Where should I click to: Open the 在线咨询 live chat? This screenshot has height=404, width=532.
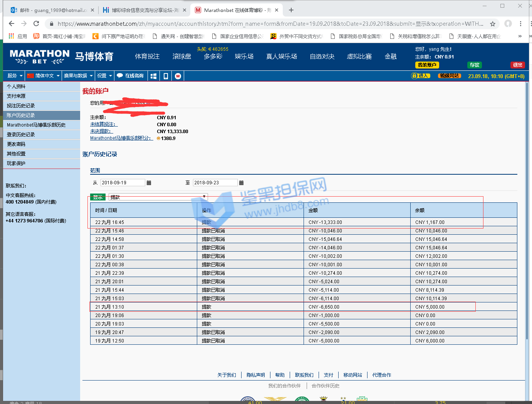point(130,76)
